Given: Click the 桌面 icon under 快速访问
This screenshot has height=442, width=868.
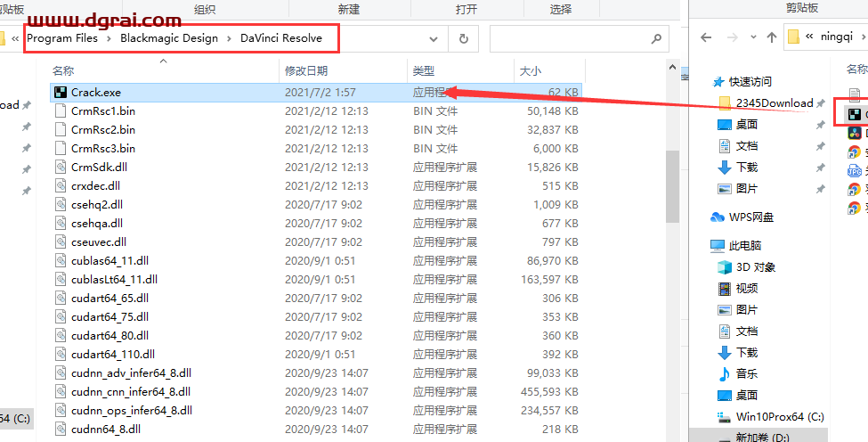Looking at the screenshot, I should click(725, 125).
